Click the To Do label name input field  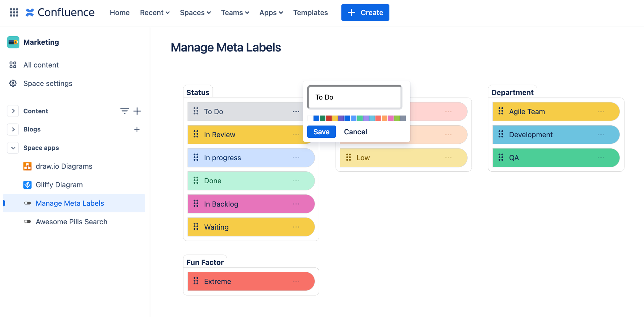(x=354, y=97)
